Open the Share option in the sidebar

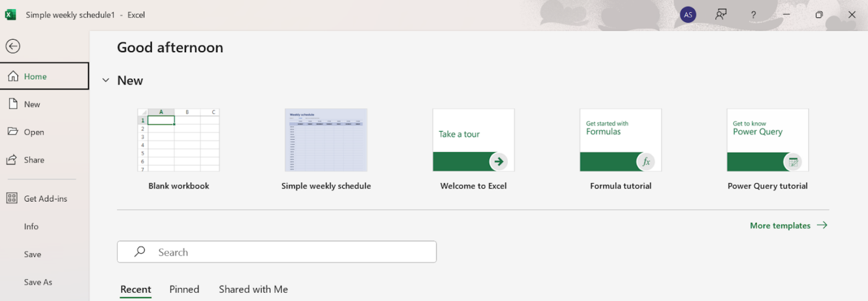tap(44, 159)
